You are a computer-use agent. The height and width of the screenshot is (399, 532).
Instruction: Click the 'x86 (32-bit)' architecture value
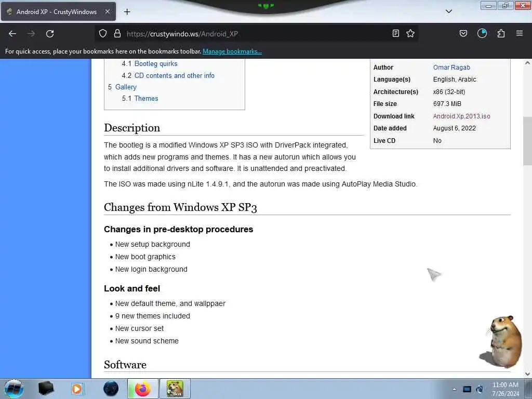tap(449, 91)
